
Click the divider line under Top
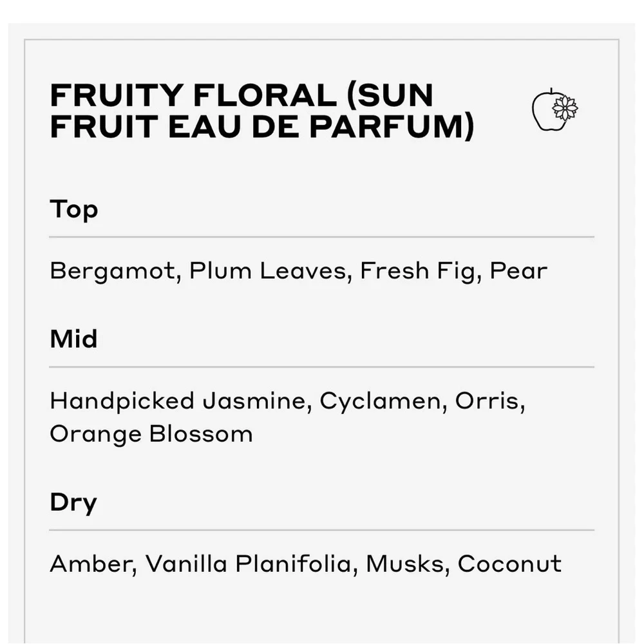coord(321,237)
